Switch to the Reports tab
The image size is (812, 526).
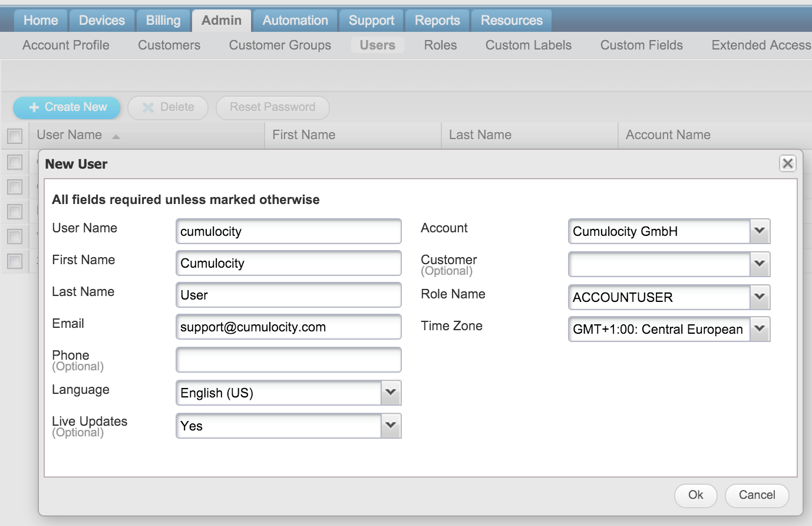coord(437,20)
